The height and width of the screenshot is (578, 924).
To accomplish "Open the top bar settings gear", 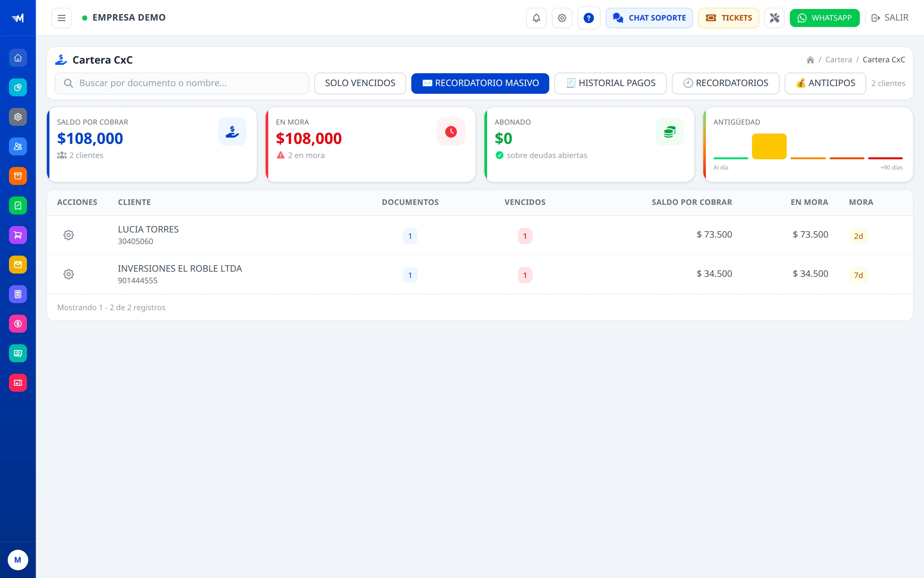I will coord(562,18).
